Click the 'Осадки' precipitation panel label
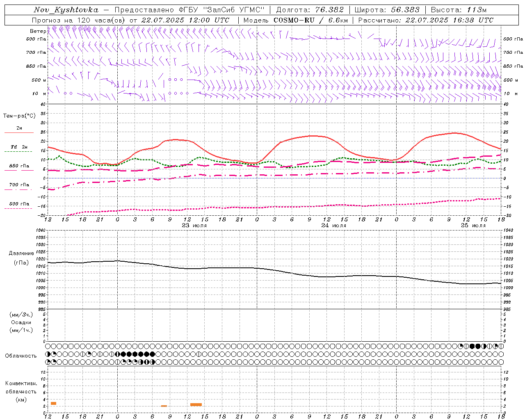525x420 pixels. pos(21,322)
